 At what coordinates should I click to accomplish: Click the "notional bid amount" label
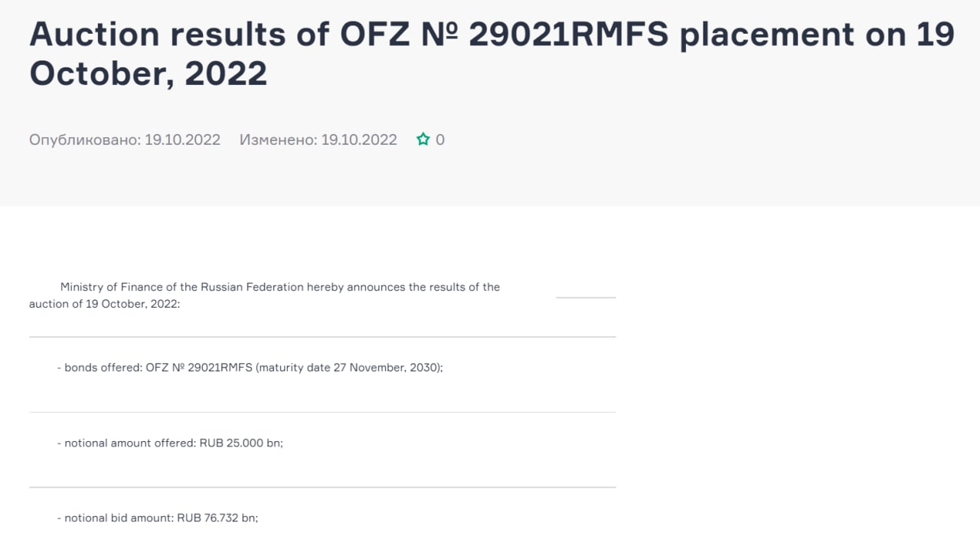[119, 518]
